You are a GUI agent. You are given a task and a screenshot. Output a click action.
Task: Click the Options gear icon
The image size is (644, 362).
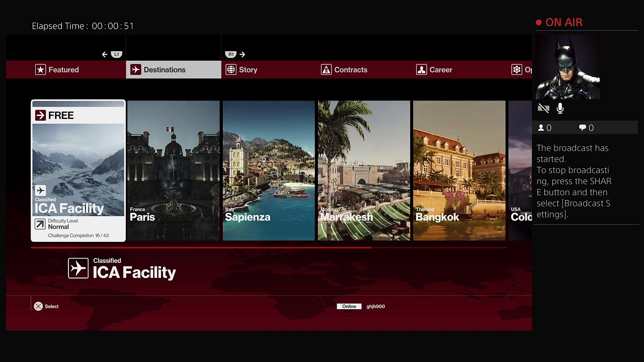tap(517, 70)
